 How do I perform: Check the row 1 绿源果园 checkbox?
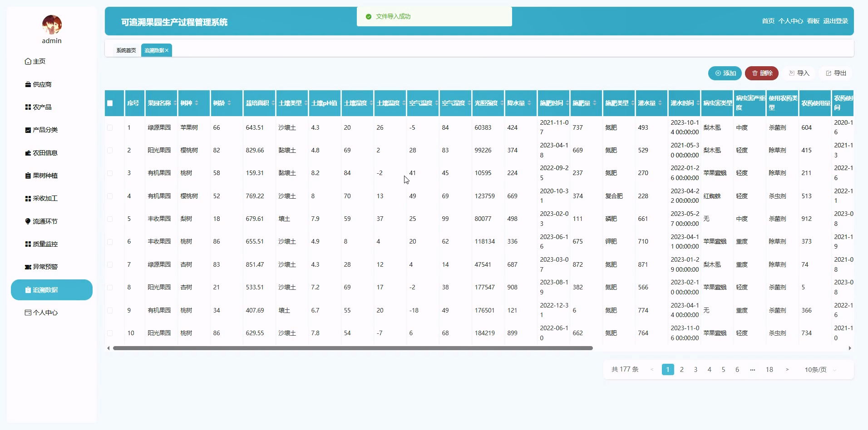tap(110, 127)
